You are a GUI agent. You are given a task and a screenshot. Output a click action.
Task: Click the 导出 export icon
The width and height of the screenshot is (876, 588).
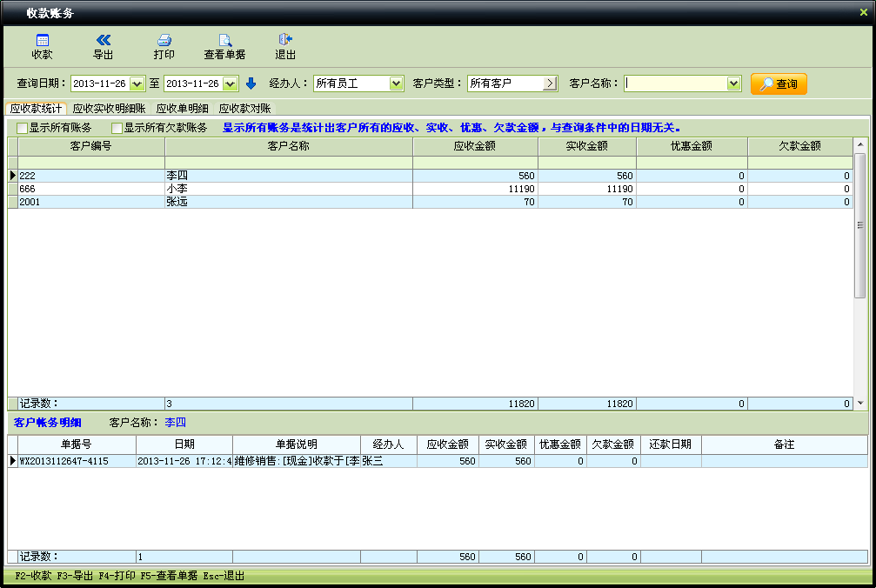pos(103,41)
